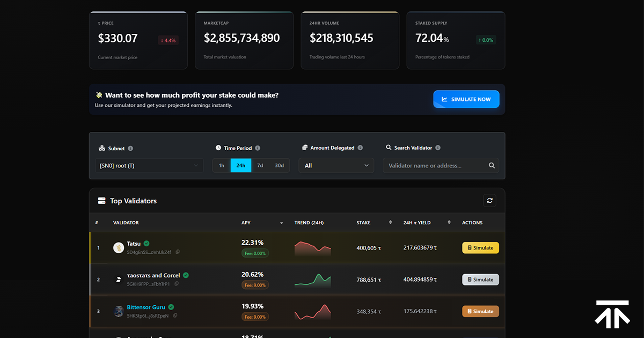Image resolution: width=644 pixels, height=338 pixels.
Task: Click the $330.07 price value
Action: (118, 39)
